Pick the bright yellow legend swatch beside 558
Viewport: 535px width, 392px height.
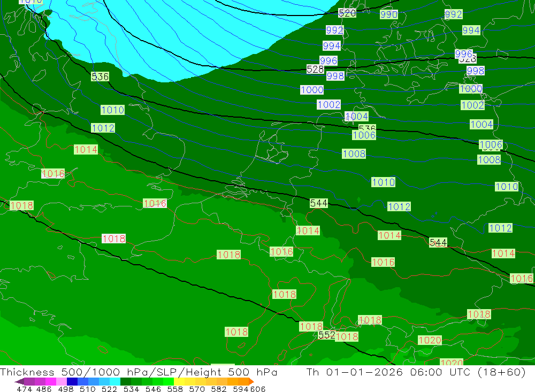click(179, 381)
